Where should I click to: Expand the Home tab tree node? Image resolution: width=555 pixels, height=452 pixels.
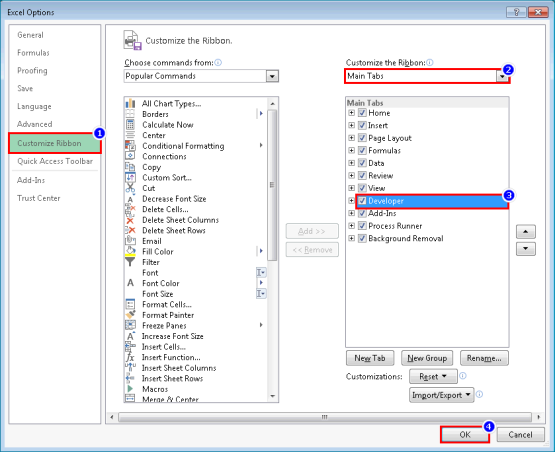[351, 113]
